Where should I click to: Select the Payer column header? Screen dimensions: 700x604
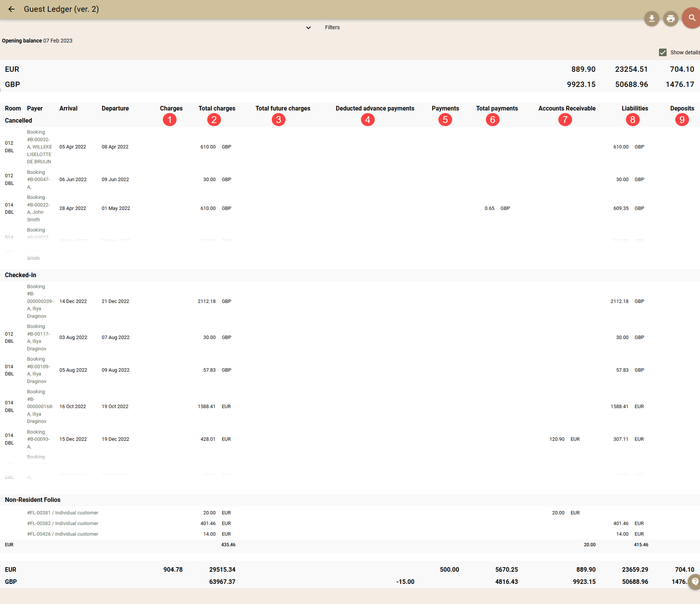click(x=35, y=108)
